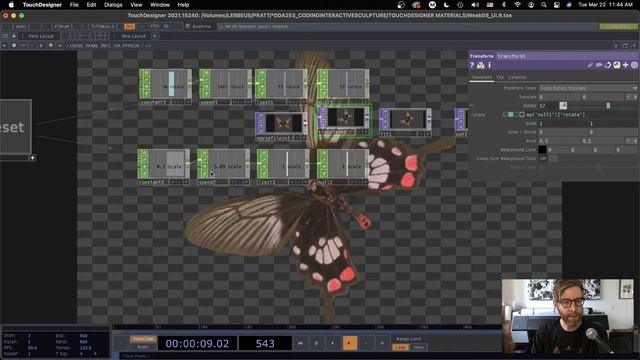
Task: Open the Dialogs menu
Action: [x=113, y=5]
